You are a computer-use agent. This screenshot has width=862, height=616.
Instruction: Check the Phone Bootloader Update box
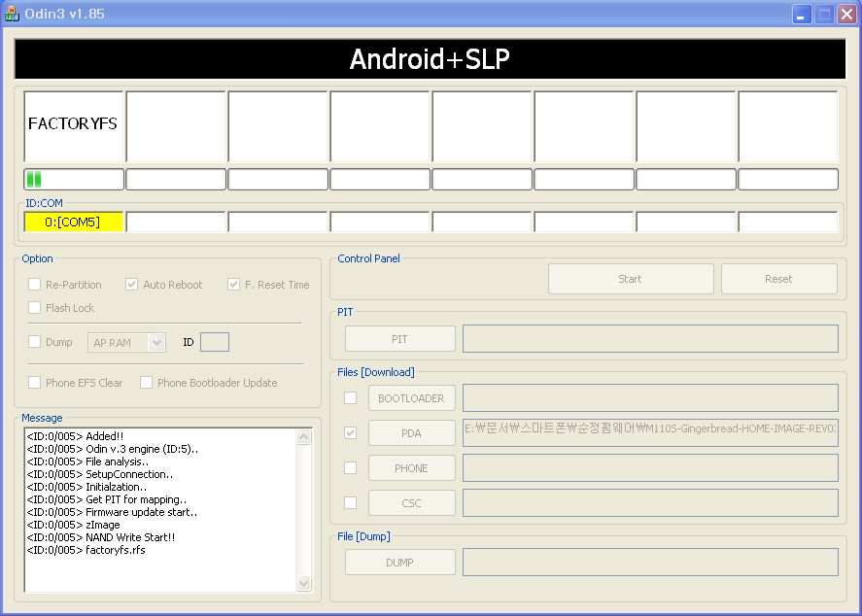point(147,383)
